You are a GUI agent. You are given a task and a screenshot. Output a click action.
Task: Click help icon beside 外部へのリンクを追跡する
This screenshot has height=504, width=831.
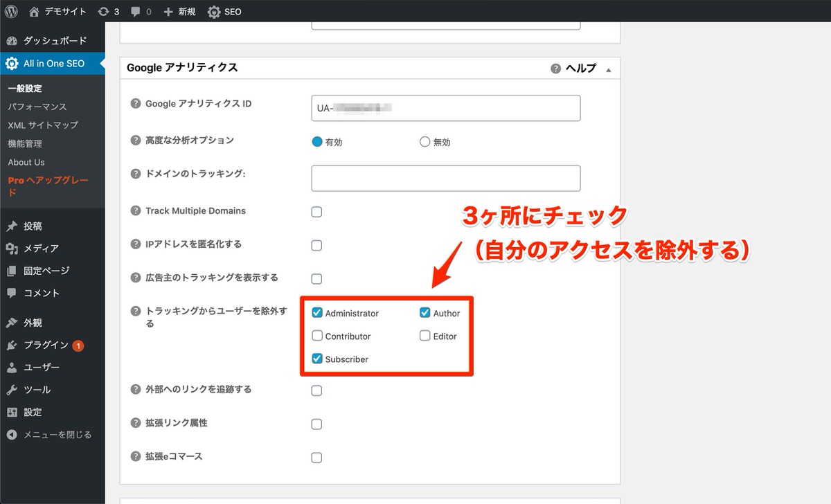[x=136, y=390]
